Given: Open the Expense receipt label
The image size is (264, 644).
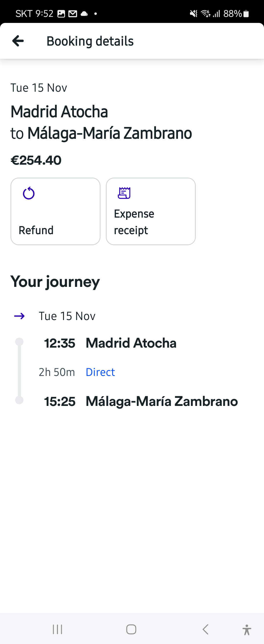Looking at the screenshot, I should pyautogui.click(x=134, y=222).
